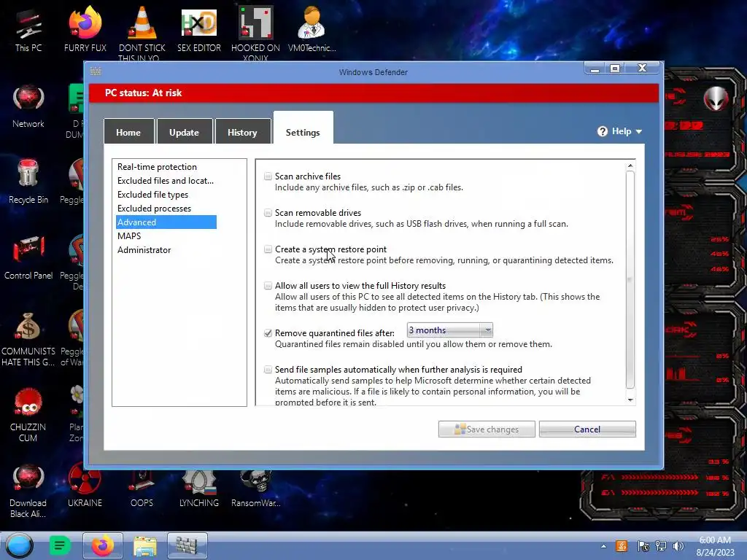
Task: Open the DONT STICK THIS IN YO VLC shortcut
Action: click(142, 32)
